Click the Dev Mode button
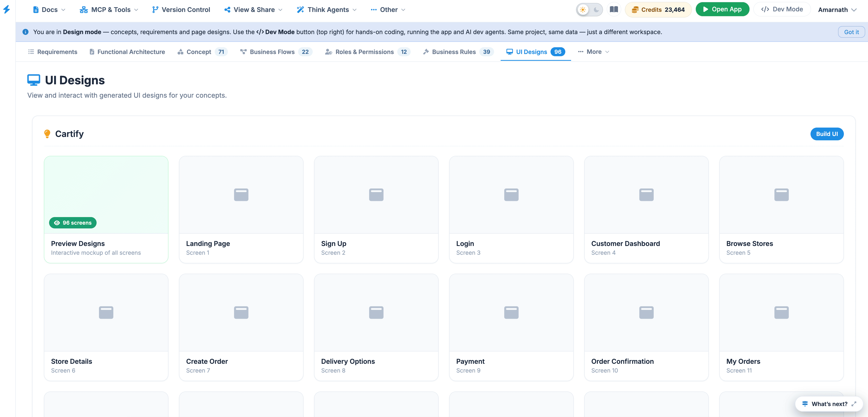 pos(782,9)
